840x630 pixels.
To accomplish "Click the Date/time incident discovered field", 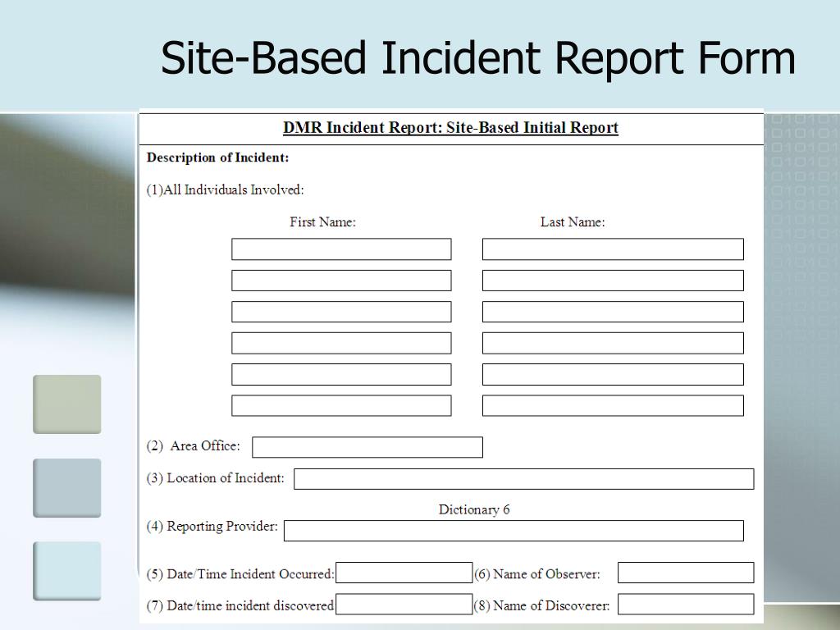I will (x=404, y=605).
